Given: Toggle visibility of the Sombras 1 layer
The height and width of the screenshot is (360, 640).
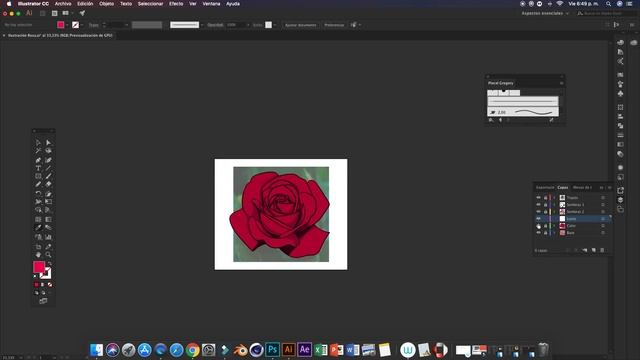Looking at the screenshot, I should coord(538,204).
